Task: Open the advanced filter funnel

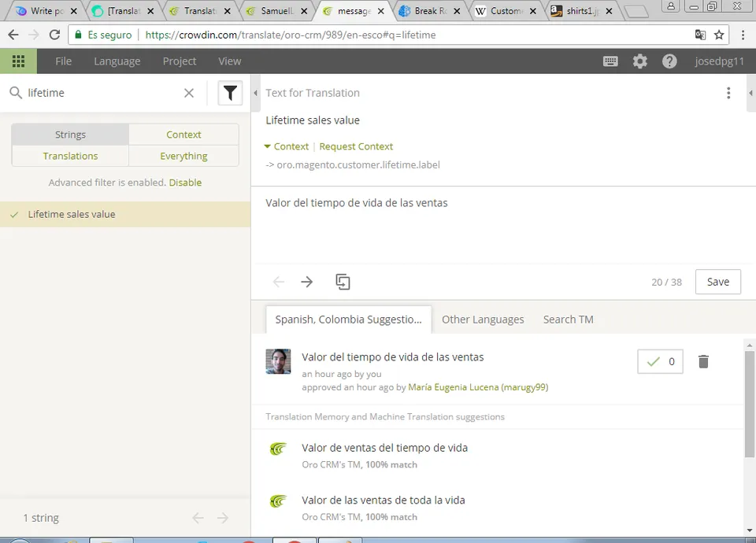Action: coord(230,93)
